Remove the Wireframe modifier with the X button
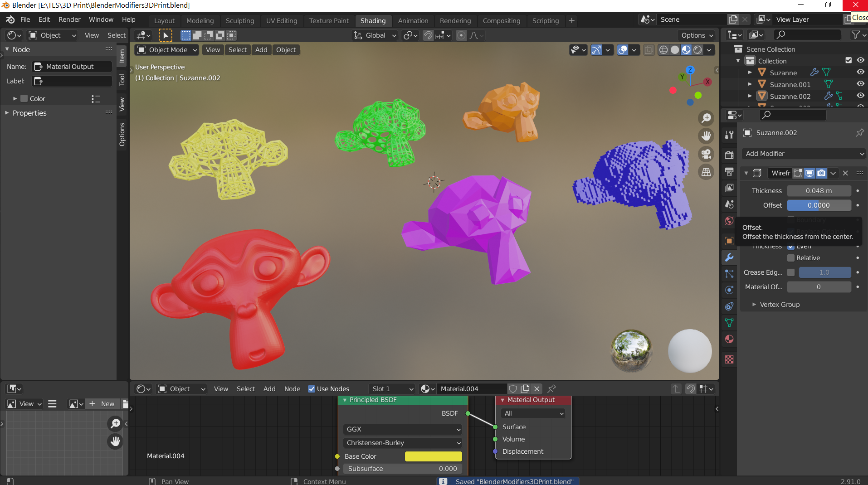 [845, 173]
